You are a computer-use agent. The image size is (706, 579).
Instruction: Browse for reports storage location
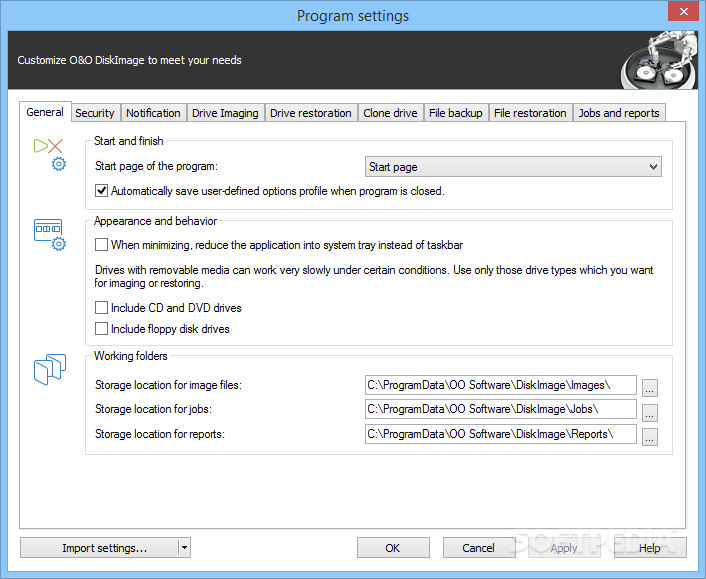[650, 437]
